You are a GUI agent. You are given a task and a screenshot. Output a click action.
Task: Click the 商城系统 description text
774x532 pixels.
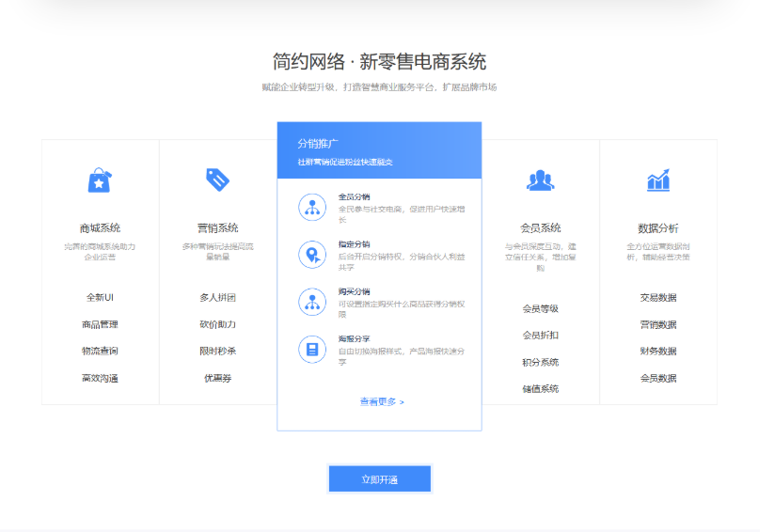point(100,252)
